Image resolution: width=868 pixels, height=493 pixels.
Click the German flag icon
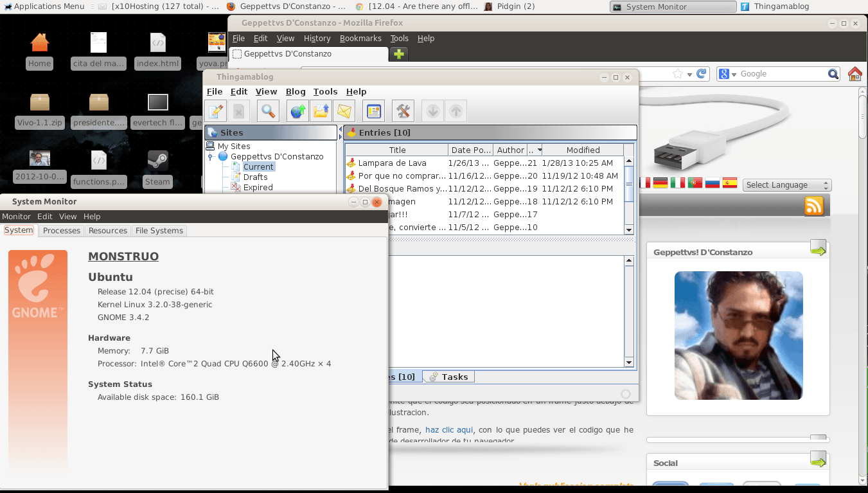pos(660,183)
